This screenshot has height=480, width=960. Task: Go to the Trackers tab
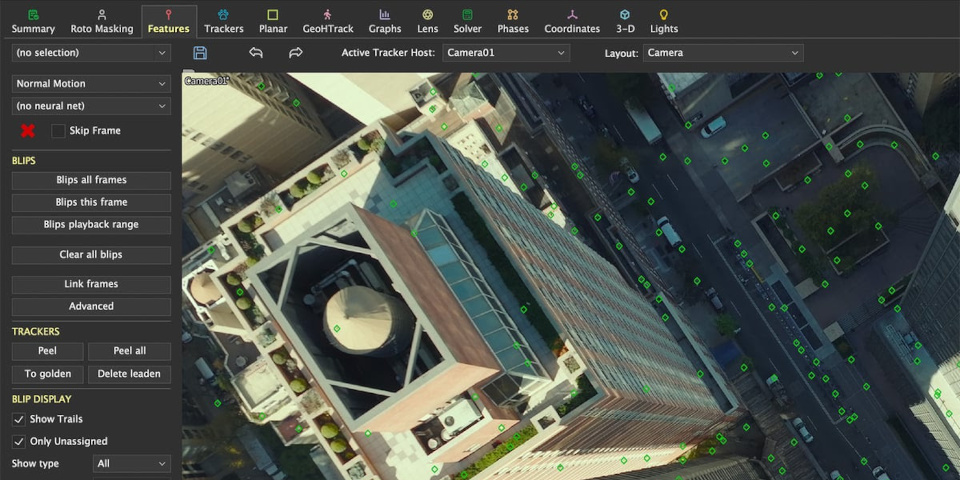pyautogui.click(x=224, y=21)
